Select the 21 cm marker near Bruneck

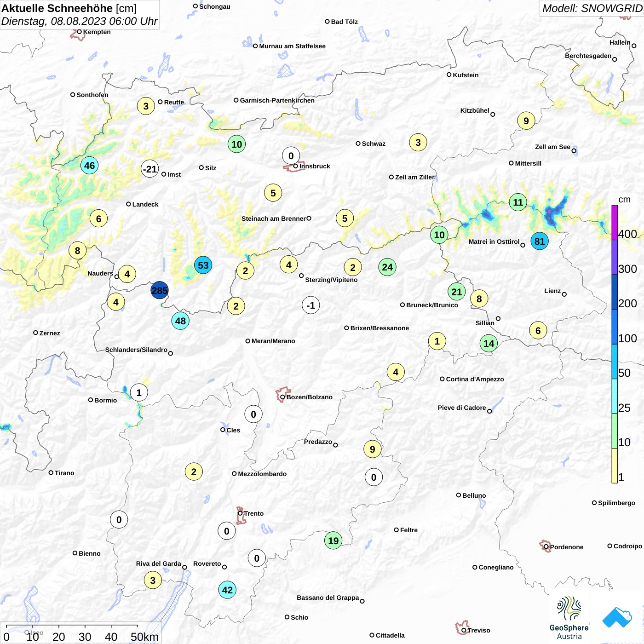456,291
